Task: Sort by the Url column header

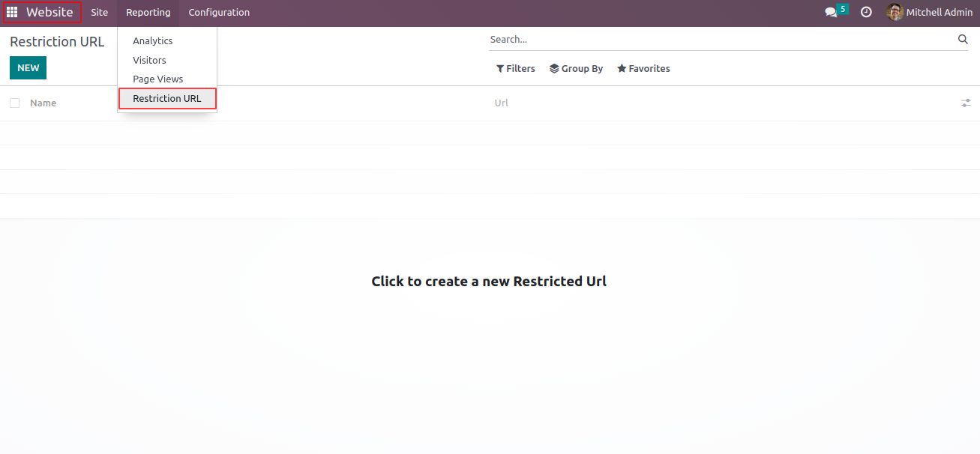Action: [502, 103]
